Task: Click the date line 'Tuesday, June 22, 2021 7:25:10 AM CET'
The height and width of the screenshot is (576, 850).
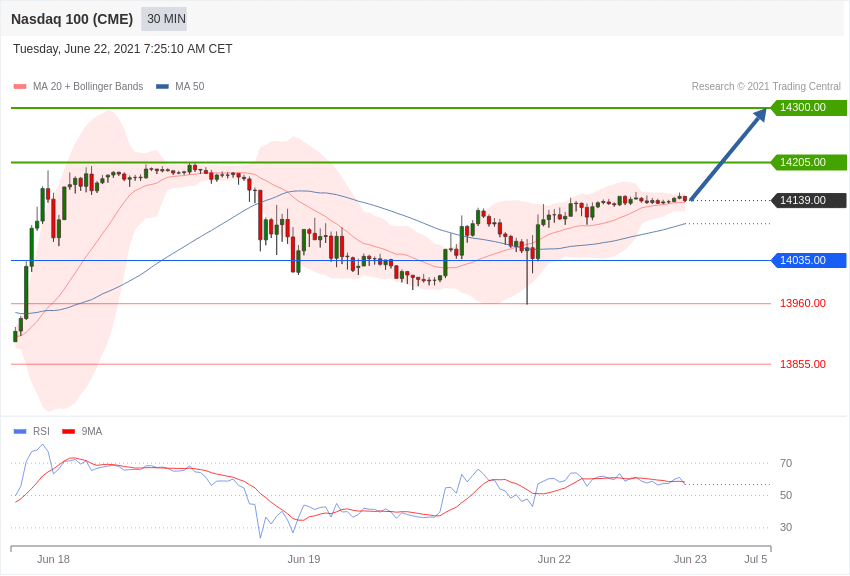Action: tap(123, 49)
